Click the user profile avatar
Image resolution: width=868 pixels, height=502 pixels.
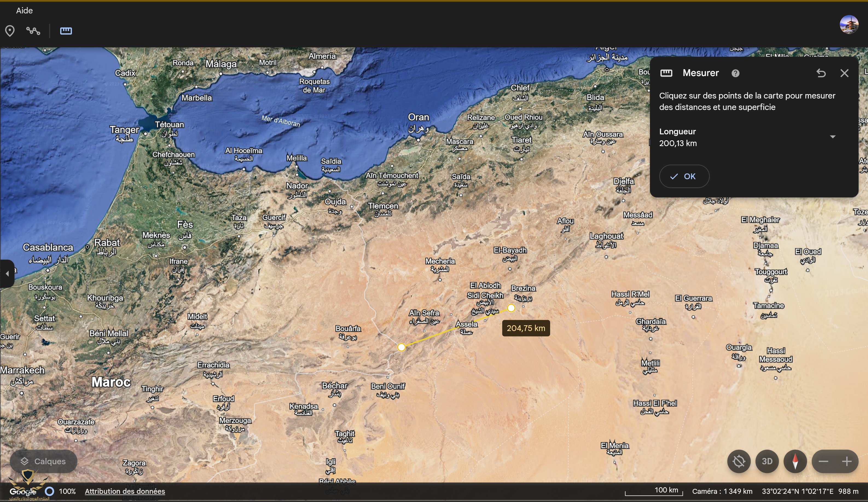[849, 24]
